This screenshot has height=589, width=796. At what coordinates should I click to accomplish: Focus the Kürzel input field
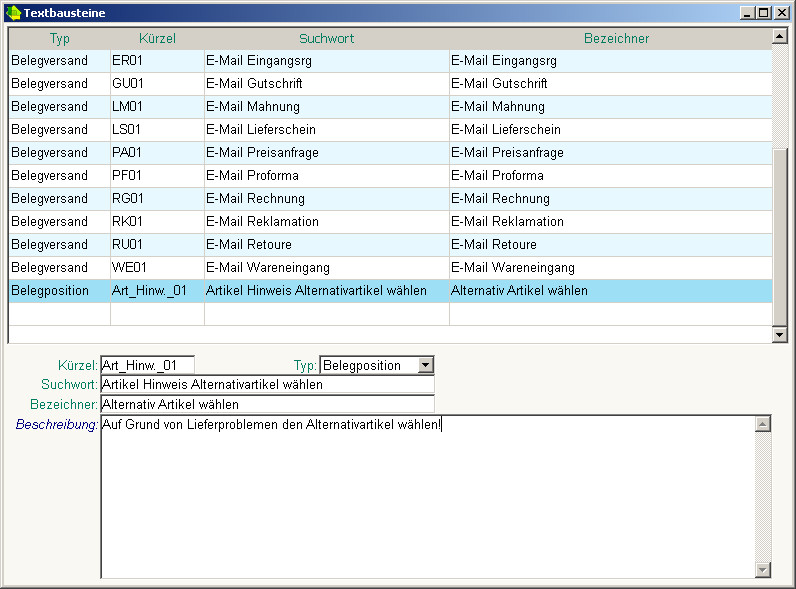[148, 365]
